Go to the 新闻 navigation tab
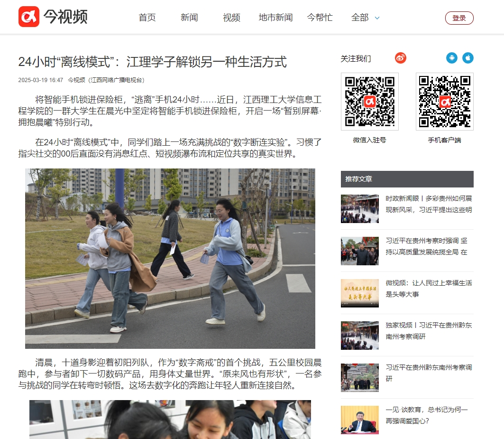The height and width of the screenshot is (439, 504). pos(189,18)
